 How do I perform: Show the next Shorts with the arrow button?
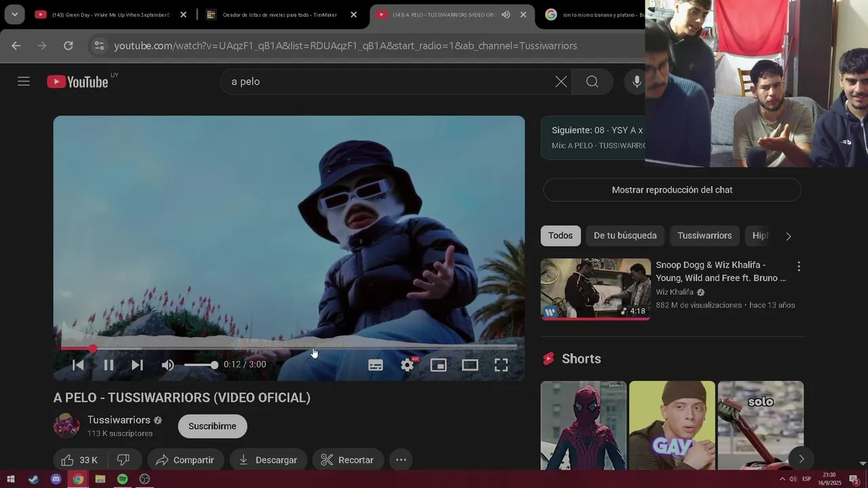(x=801, y=459)
